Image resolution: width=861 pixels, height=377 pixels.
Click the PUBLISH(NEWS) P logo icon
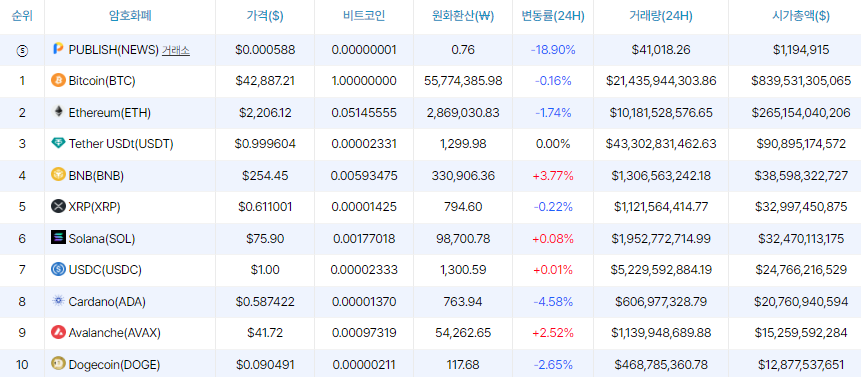[x=58, y=49]
